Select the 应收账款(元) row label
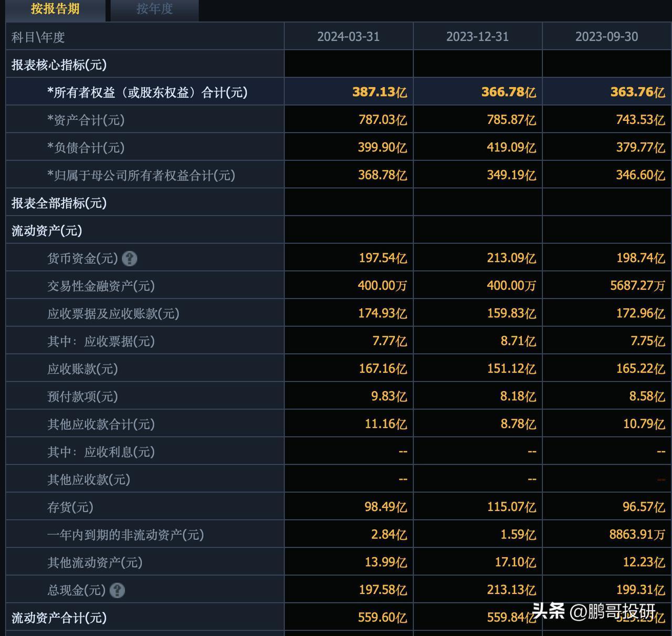The width and height of the screenshot is (672, 636). click(x=82, y=369)
